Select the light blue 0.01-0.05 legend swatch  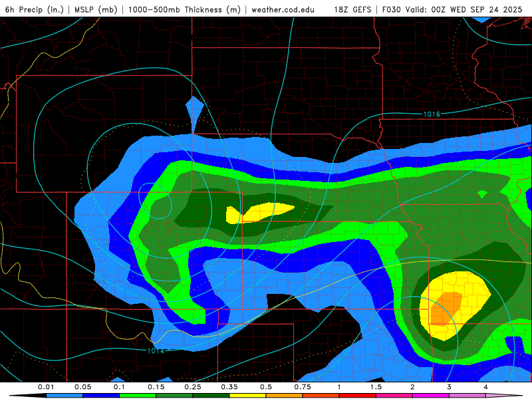point(65,396)
